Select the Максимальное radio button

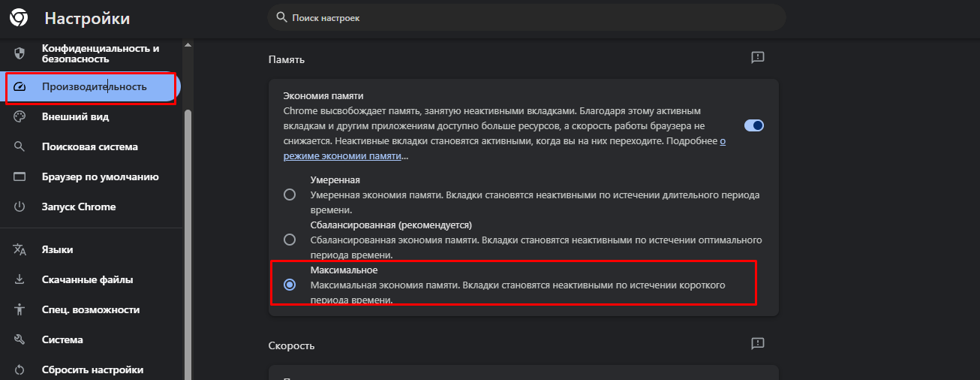click(x=290, y=285)
